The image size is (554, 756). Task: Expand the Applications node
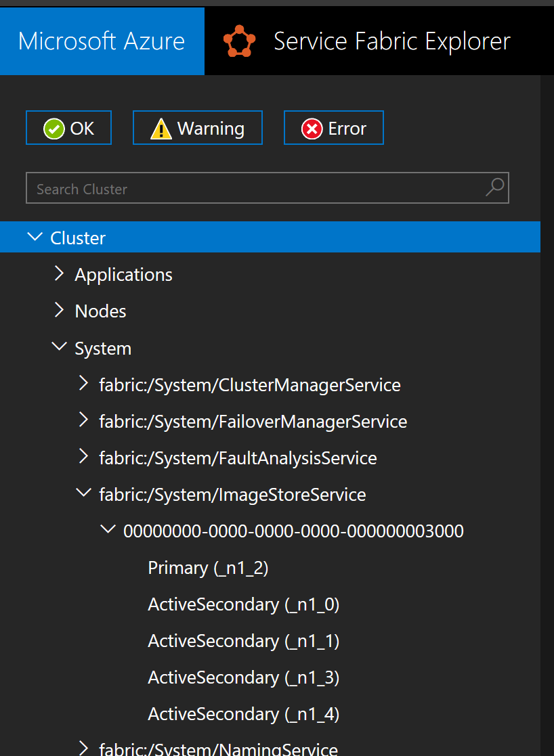60,273
